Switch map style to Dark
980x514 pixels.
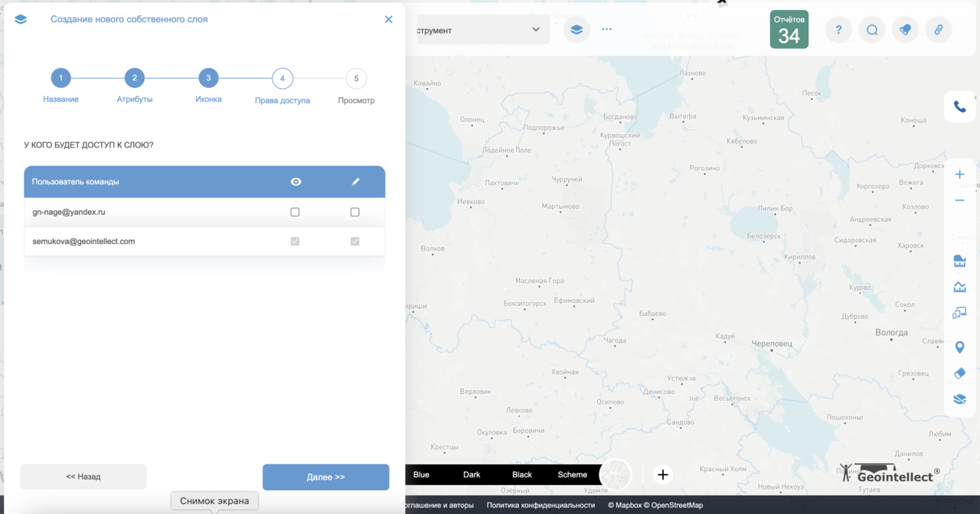[471, 474]
